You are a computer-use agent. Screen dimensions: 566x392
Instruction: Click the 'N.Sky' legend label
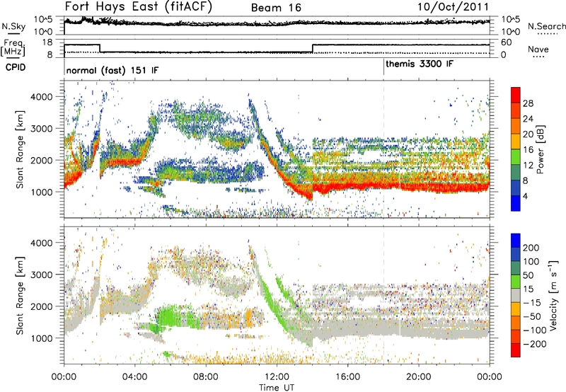(x=13, y=26)
